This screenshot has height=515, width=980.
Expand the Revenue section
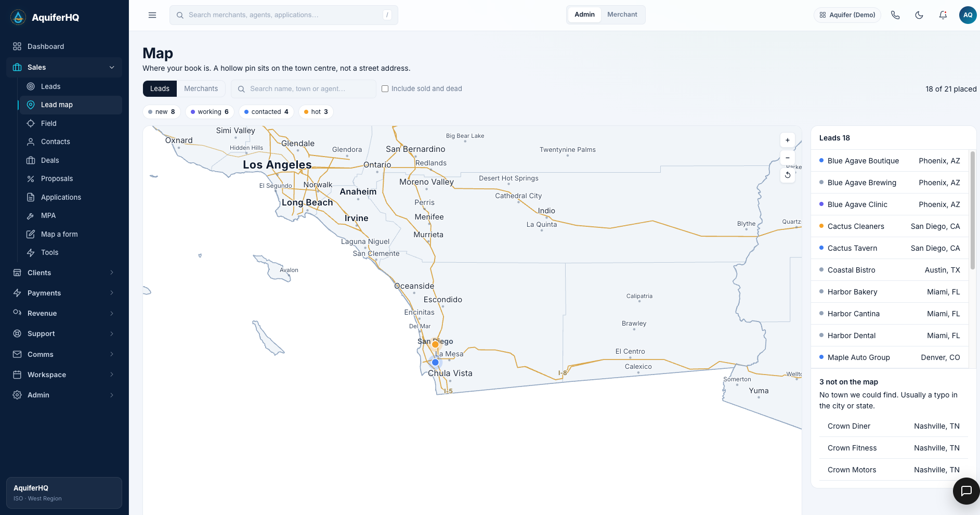click(64, 313)
